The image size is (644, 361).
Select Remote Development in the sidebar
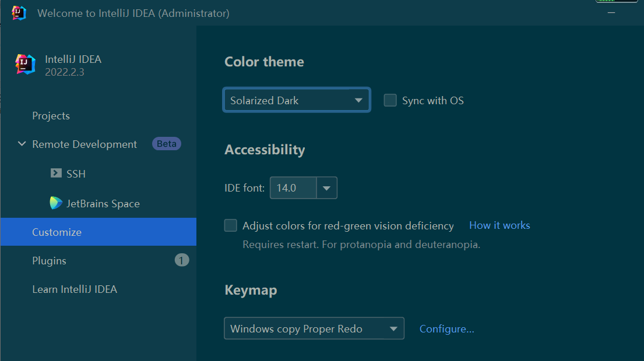click(84, 144)
